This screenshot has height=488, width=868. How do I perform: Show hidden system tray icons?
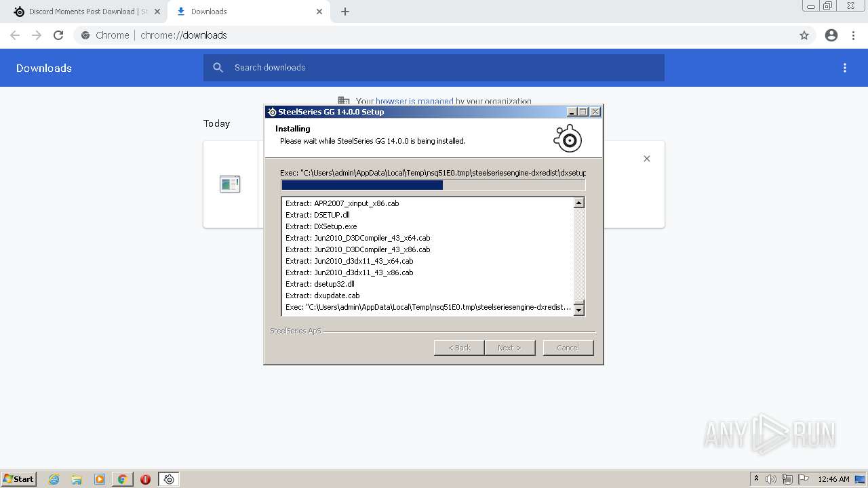tap(756, 479)
